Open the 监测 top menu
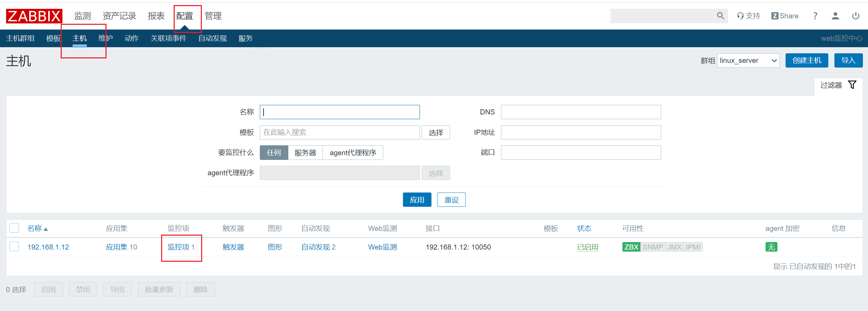Screen dimensions: 868x311 (82, 16)
